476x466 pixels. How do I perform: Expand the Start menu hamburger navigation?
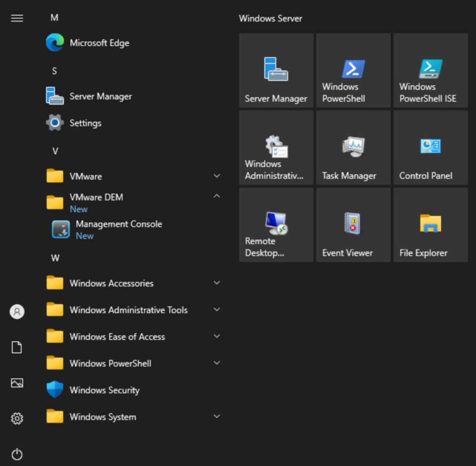point(17,18)
